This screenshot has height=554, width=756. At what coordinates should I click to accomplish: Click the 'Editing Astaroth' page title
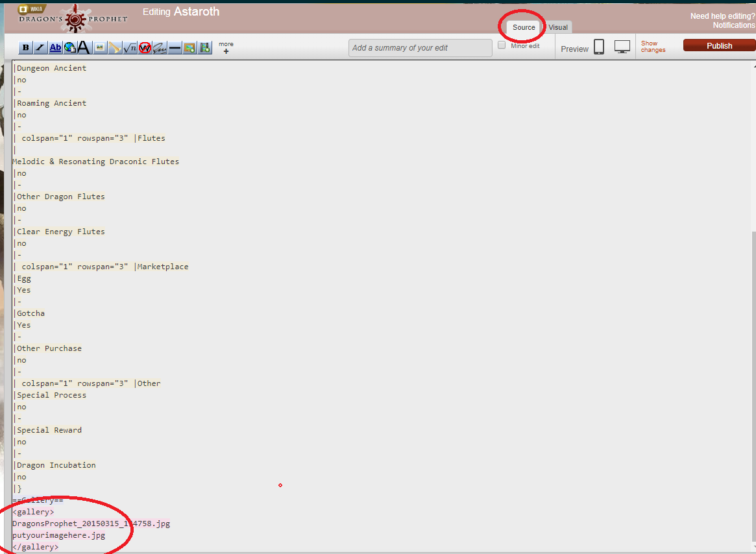[181, 12]
